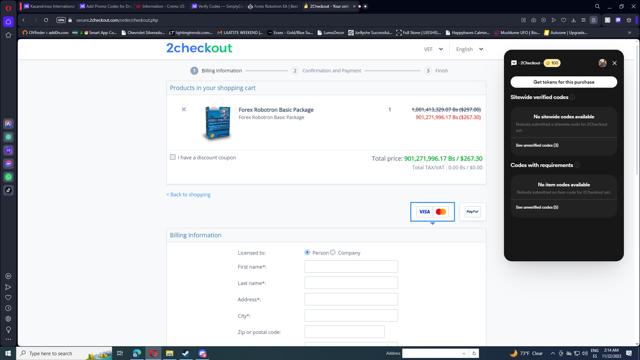Viewport: 640px width, 360px height.
Task: Open the tab search magnifier icon
Action: pyautogui.click(x=597, y=7)
